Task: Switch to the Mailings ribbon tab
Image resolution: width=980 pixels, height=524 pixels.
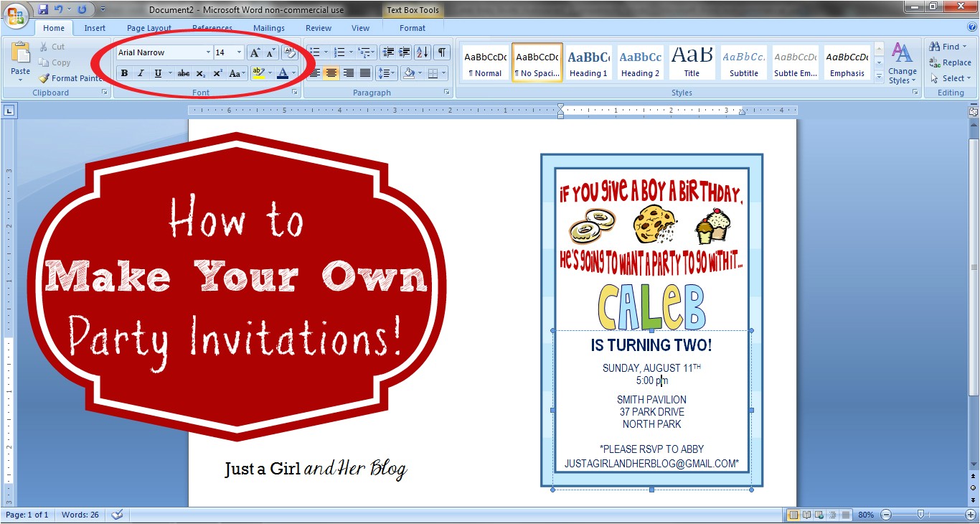Action: pyautogui.click(x=269, y=28)
